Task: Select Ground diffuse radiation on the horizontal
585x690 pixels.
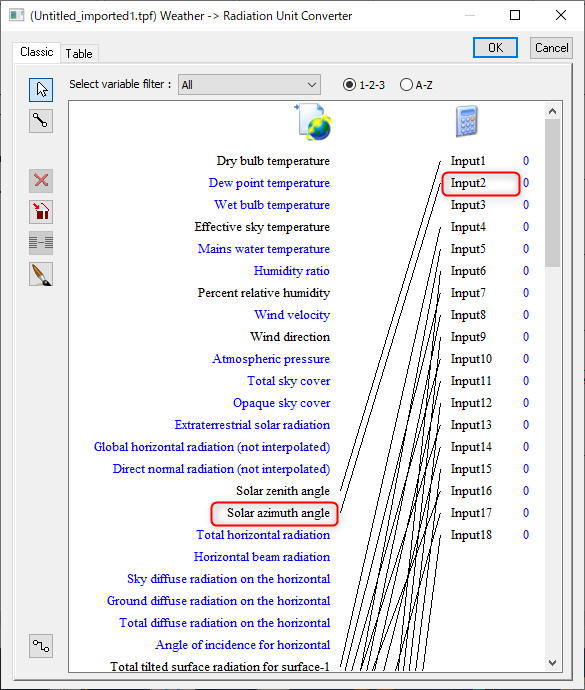Action: (x=218, y=601)
